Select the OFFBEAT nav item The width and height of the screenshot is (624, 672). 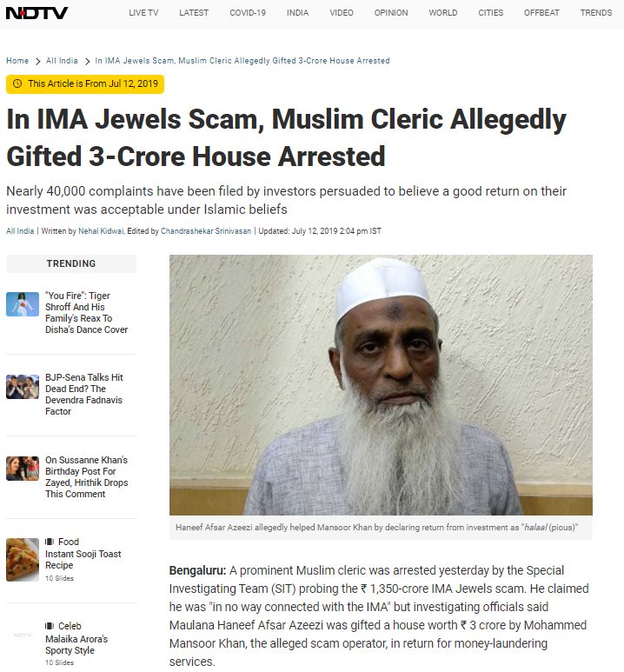tap(541, 13)
